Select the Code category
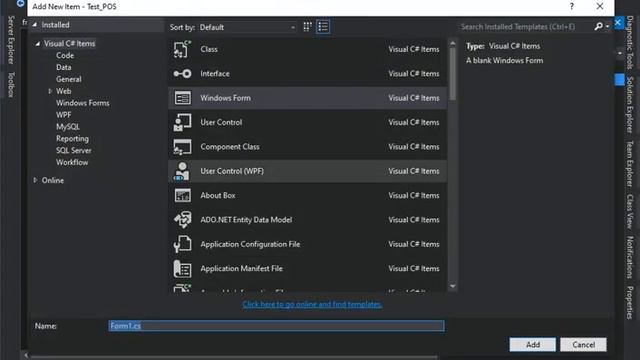640x360 pixels. tap(65, 56)
